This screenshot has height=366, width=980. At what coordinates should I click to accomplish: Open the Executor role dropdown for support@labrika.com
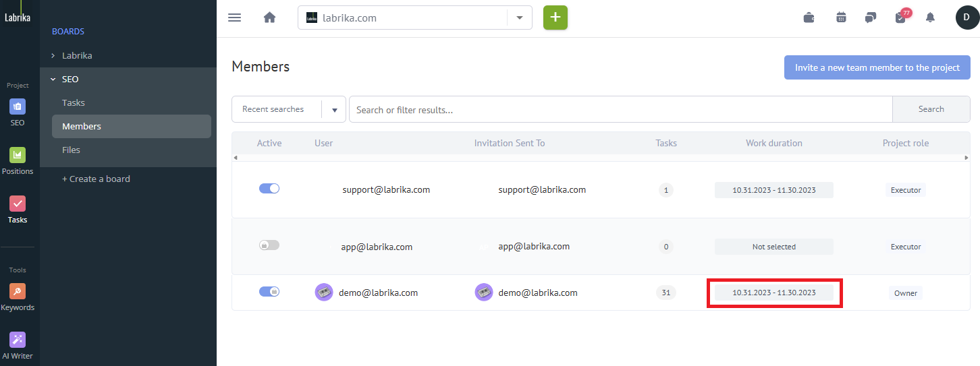[x=906, y=190]
